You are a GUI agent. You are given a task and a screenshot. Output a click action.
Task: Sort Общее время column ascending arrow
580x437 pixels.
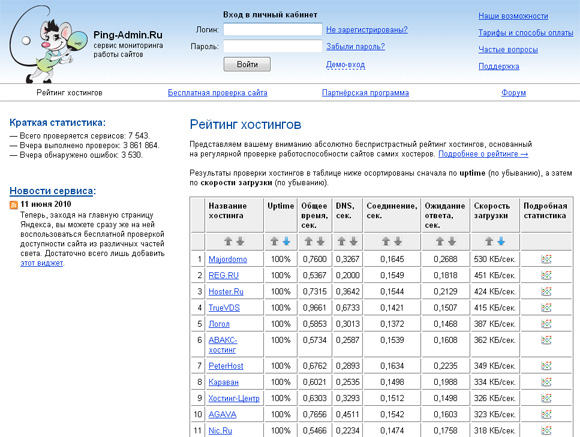[x=308, y=242]
